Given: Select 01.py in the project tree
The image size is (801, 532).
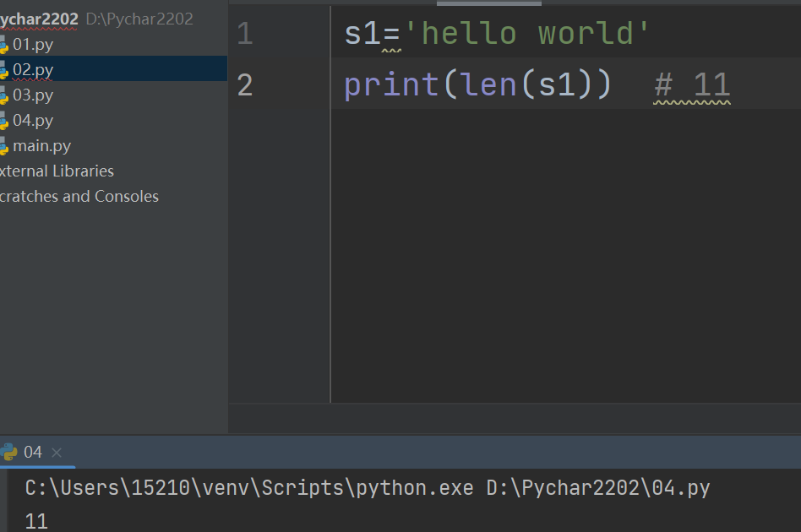Looking at the screenshot, I should (33, 44).
